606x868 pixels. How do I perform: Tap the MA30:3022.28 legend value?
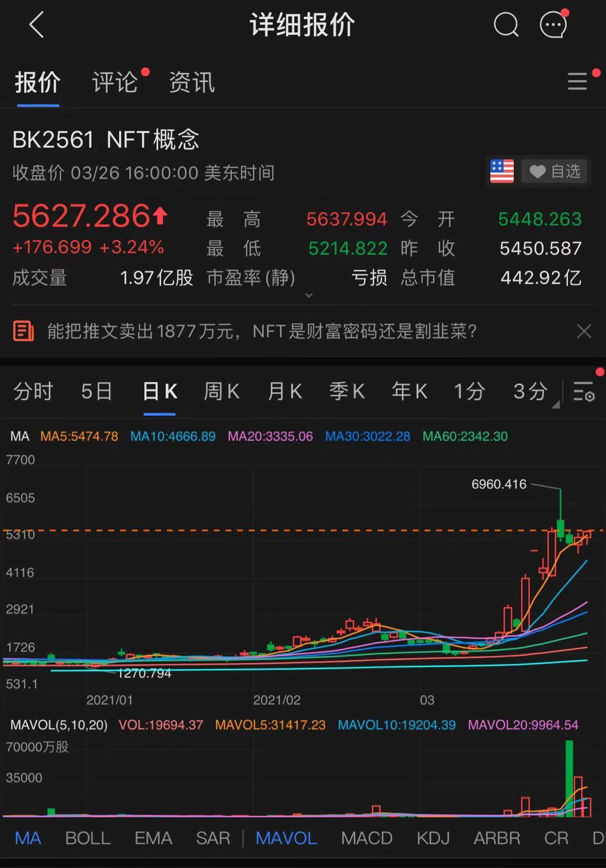point(368,437)
